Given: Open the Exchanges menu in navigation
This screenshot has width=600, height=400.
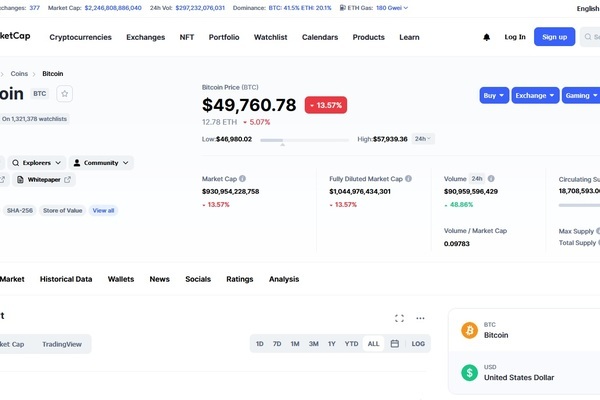Looking at the screenshot, I should [x=146, y=37].
